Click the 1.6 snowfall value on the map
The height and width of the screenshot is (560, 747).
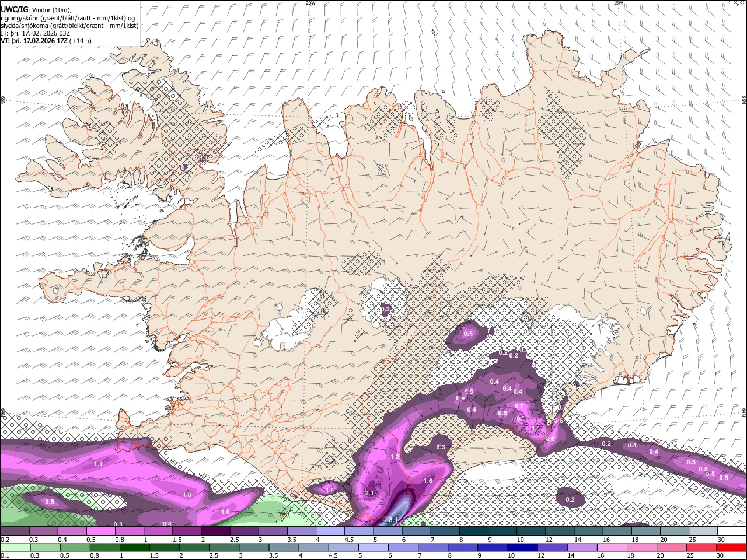(428, 481)
